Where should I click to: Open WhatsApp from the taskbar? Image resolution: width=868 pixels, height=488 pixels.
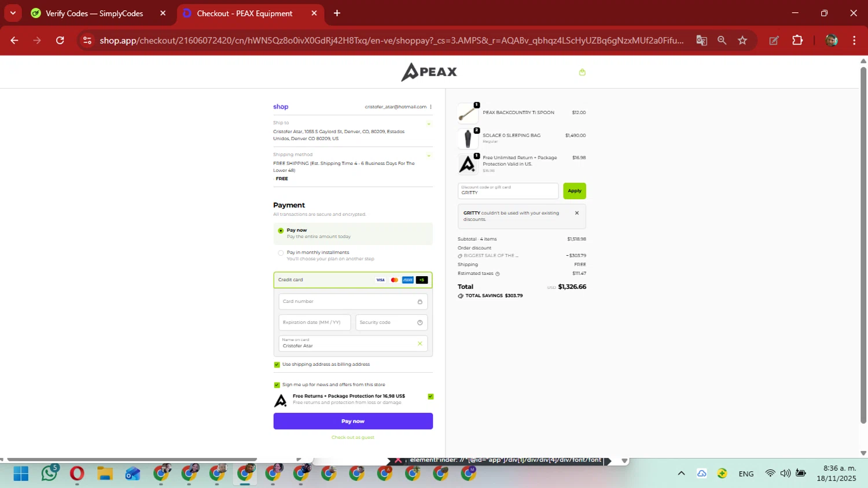click(x=49, y=474)
